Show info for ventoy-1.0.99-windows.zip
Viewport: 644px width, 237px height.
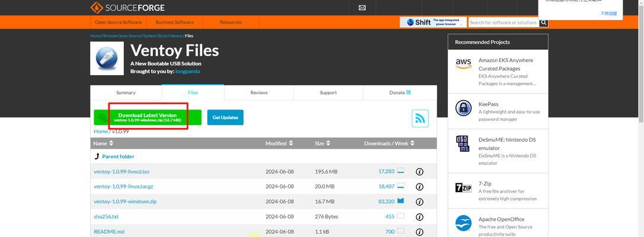pyautogui.click(x=419, y=201)
